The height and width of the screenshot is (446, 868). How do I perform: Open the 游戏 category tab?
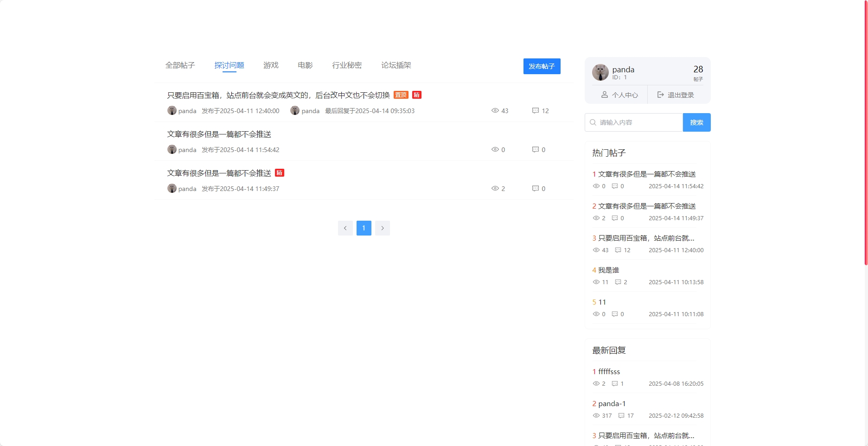pyautogui.click(x=271, y=65)
